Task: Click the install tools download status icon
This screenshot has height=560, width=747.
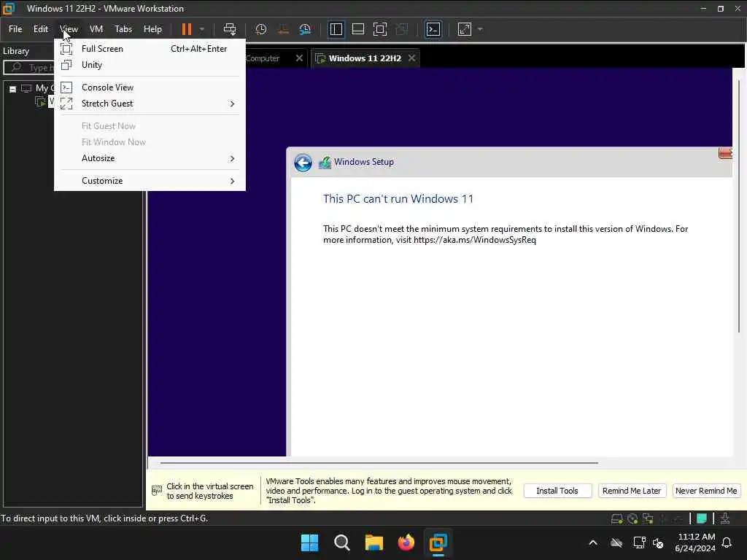Action: tap(725, 518)
